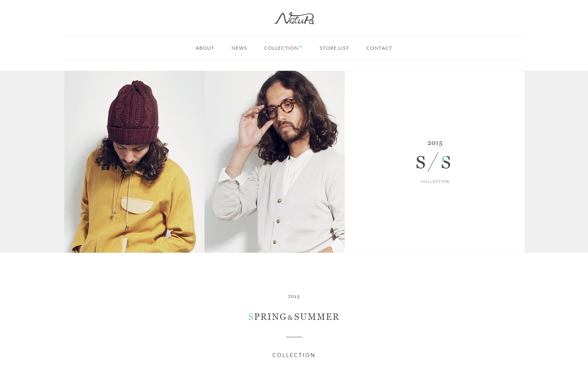Click the cream pocket on the yellow jacket
Image resolution: width=588 pixels, height=368 pixels.
137,205
